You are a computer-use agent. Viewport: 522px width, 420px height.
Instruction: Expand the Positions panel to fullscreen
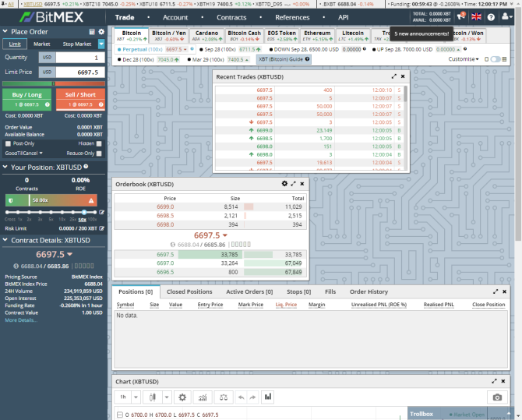[x=496, y=291]
